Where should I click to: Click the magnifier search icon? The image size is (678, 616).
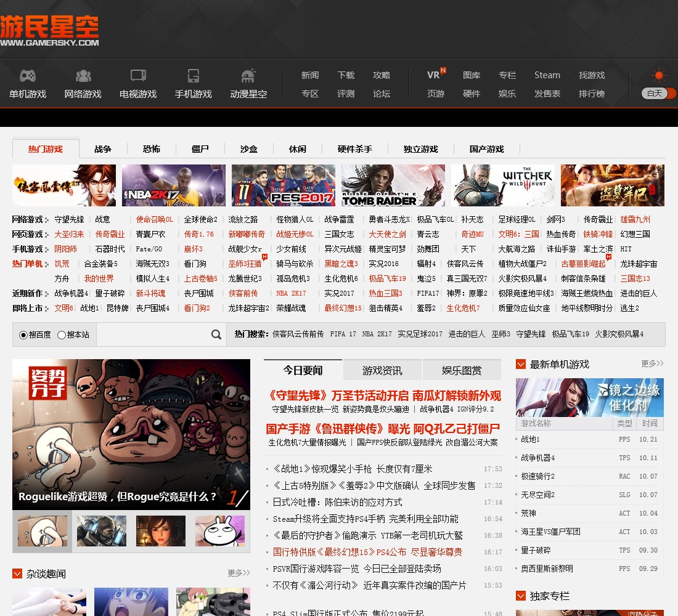[x=216, y=334]
